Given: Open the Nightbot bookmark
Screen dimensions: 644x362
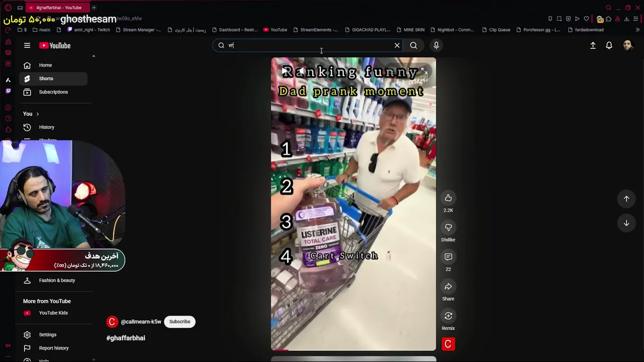Looking at the screenshot, I should (x=452, y=30).
